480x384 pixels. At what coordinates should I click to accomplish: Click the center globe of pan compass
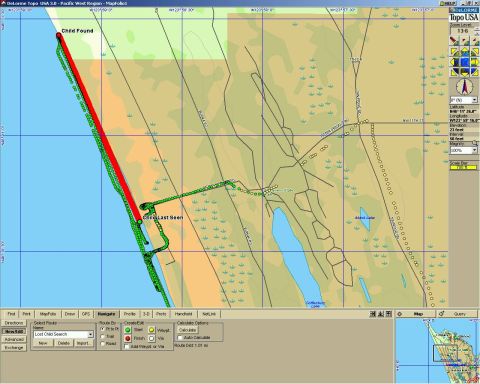[x=464, y=62]
